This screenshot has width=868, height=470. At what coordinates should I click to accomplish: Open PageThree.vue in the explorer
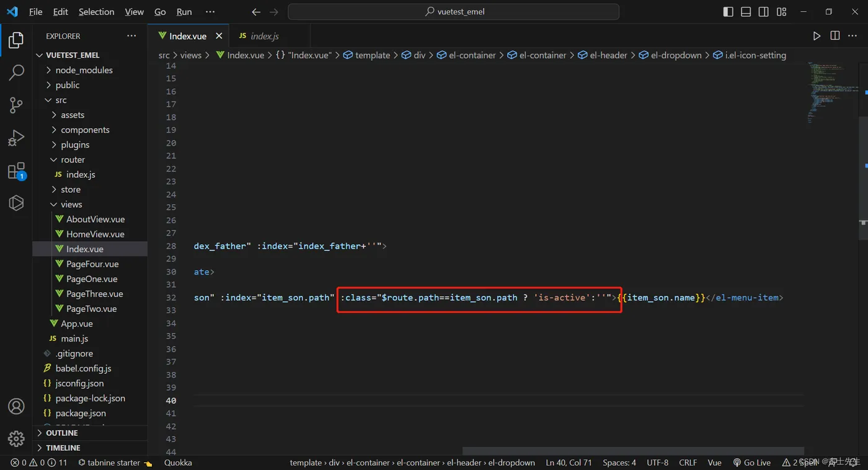pyautogui.click(x=94, y=294)
